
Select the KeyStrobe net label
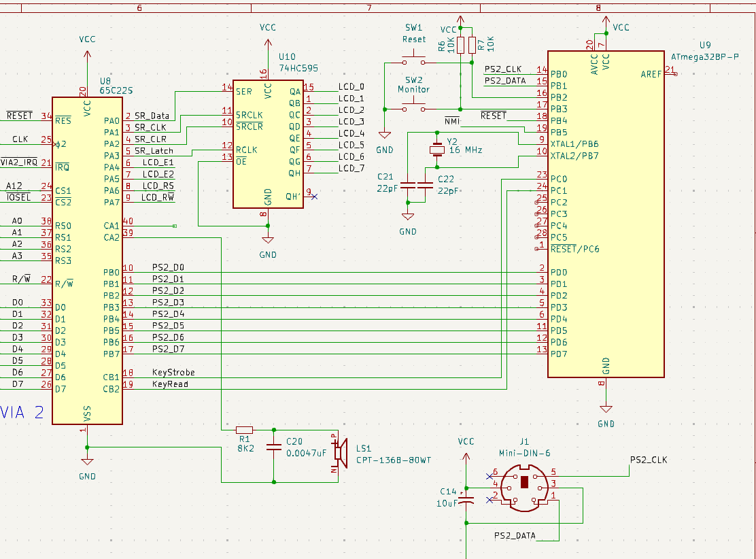(173, 373)
